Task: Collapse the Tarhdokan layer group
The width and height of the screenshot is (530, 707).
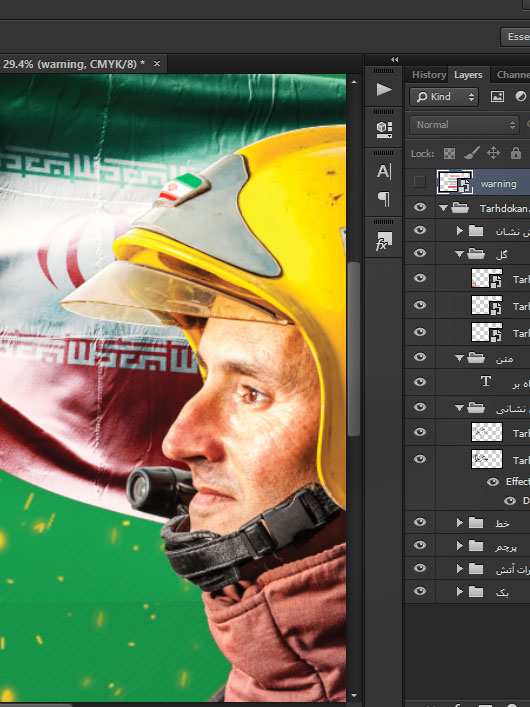Action: point(443,208)
